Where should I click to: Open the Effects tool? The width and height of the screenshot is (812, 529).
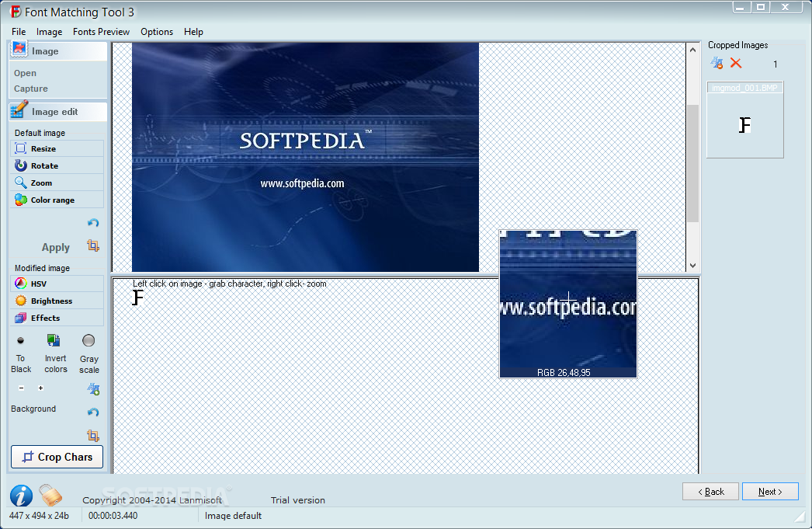click(x=57, y=318)
